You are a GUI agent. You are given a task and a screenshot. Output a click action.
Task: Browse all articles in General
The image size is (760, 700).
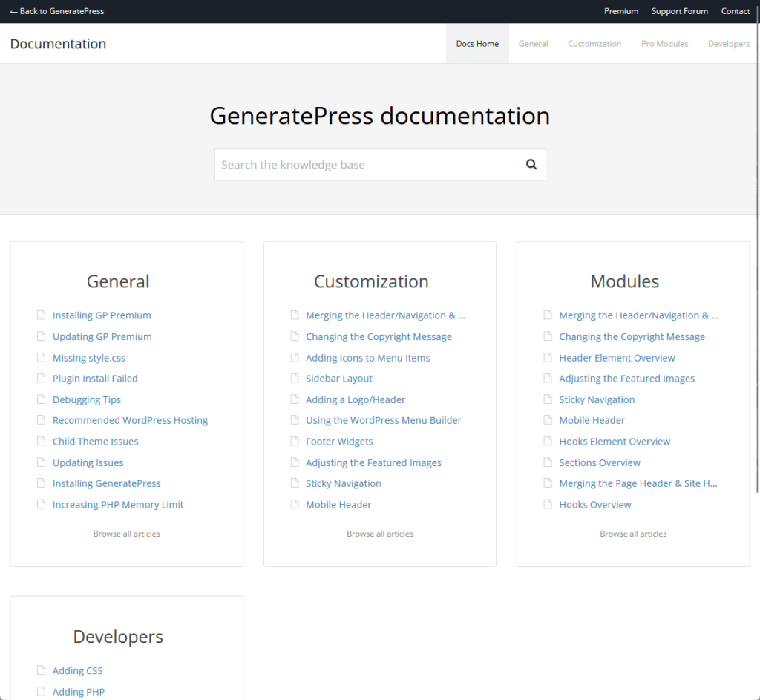pyautogui.click(x=126, y=534)
